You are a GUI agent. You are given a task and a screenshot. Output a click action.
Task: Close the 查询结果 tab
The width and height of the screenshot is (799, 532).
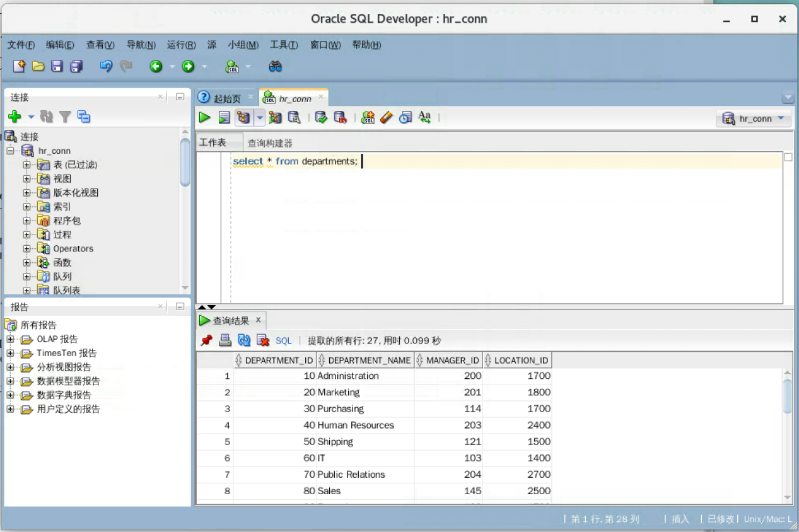(258, 320)
